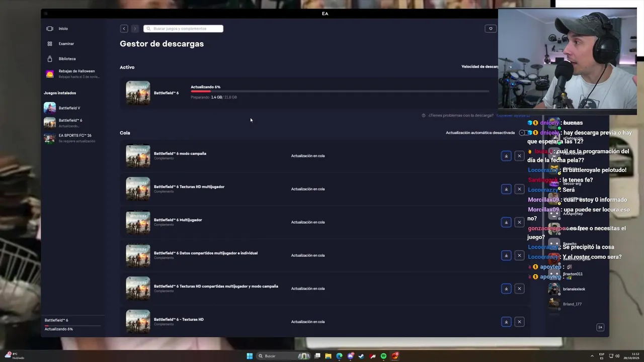Open the wishlist heart icon
The width and height of the screenshot is (644, 362).
[x=491, y=29]
